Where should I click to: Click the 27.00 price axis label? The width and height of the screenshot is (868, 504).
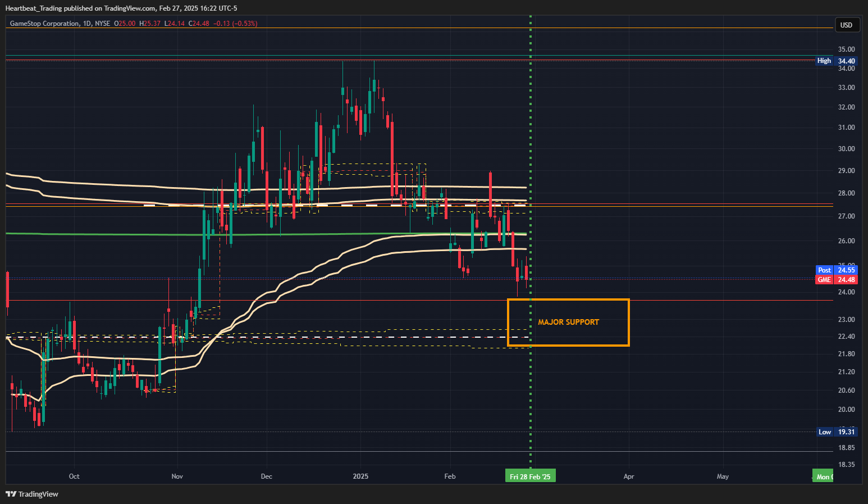click(x=846, y=216)
